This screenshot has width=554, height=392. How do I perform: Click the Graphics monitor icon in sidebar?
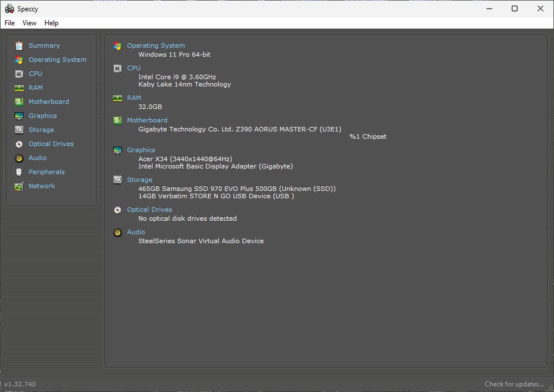pyautogui.click(x=19, y=116)
